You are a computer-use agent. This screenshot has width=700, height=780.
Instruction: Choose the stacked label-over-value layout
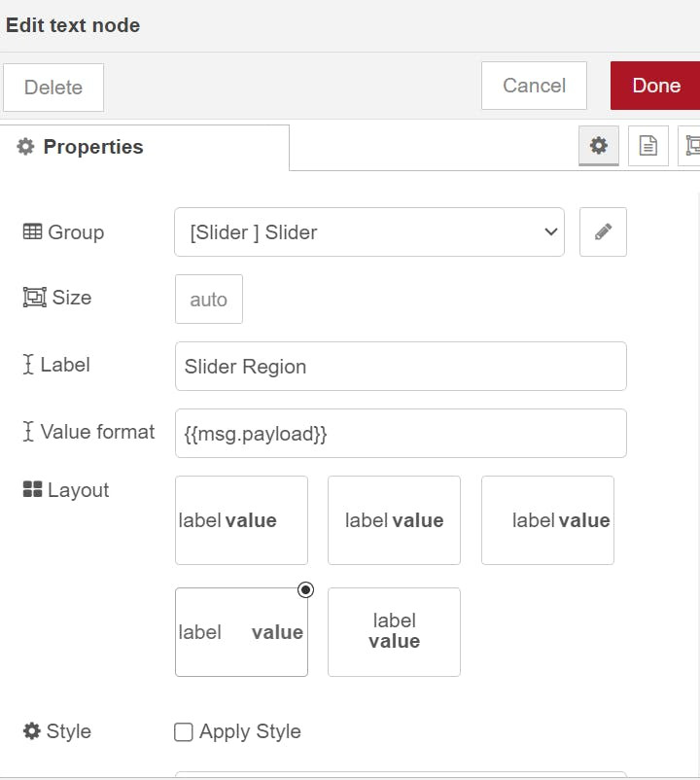pos(394,632)
